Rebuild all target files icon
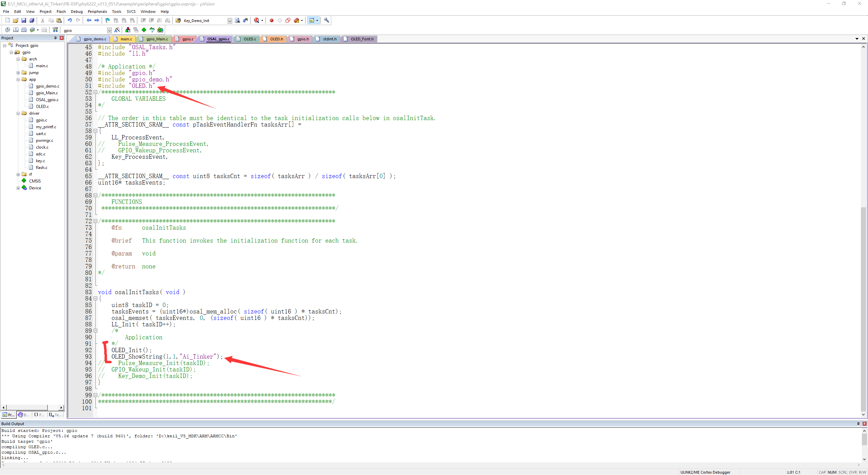The width and height of the screenshot is (868, 475). pos(24,30)
